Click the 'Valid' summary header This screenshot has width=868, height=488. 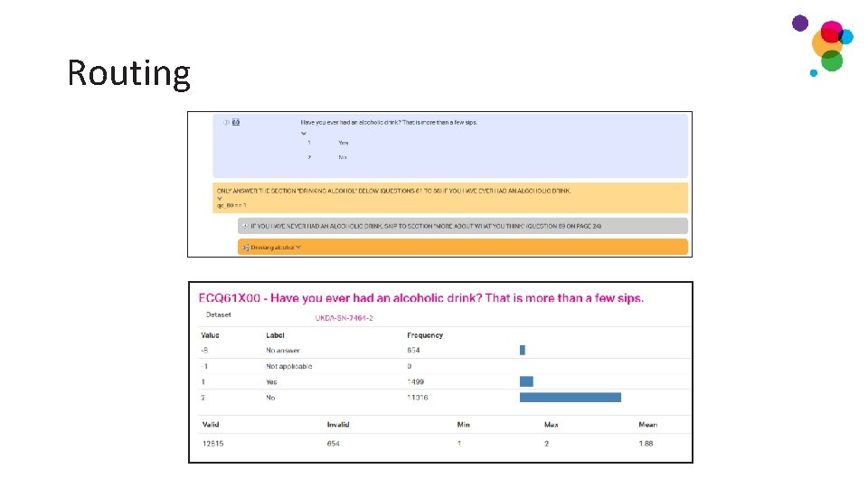[x=211, y=425]
